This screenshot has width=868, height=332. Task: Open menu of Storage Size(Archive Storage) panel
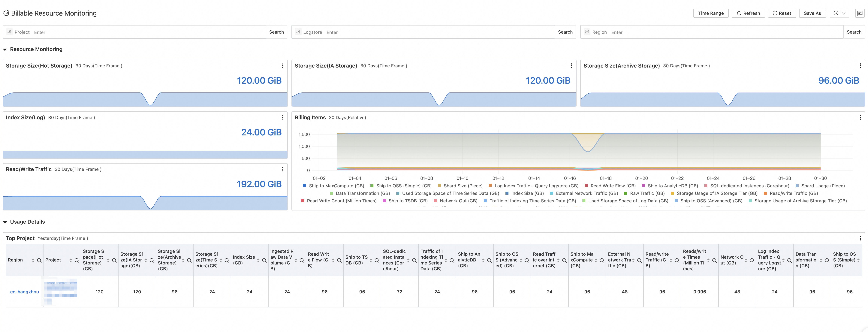point(860,66)
